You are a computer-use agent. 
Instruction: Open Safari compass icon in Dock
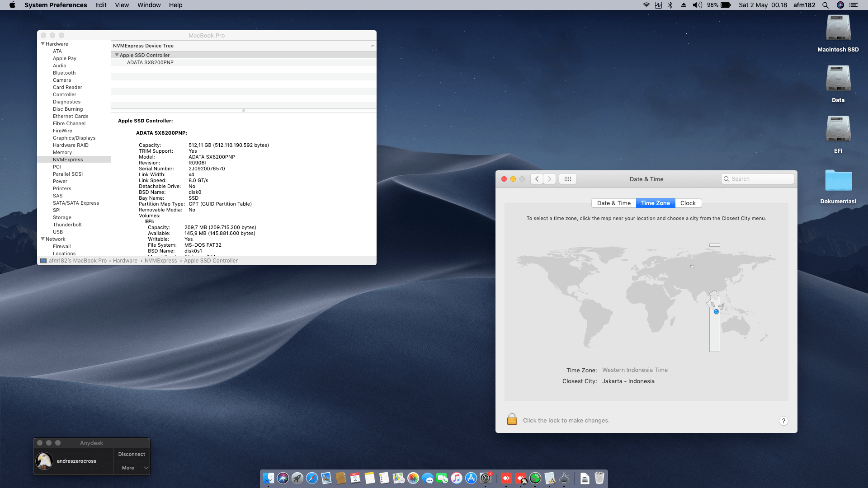click(x=312, y=478)
